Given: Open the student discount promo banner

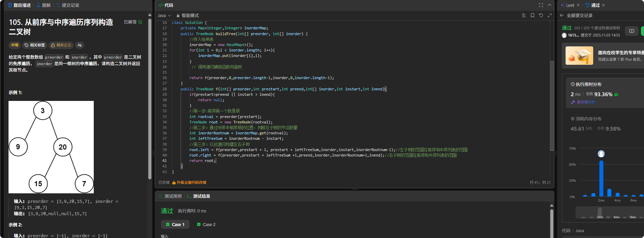Looking at the screenshot, I should (603, 55).
